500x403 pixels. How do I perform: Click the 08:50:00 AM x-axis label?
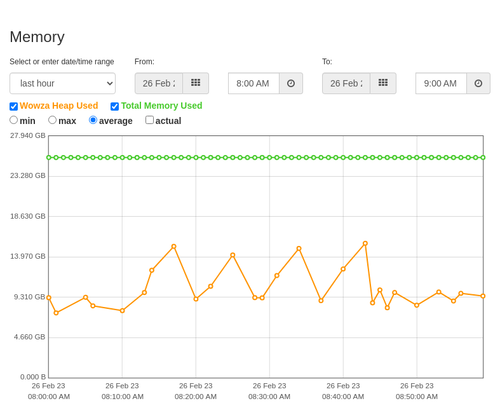(x=417, y=397)
